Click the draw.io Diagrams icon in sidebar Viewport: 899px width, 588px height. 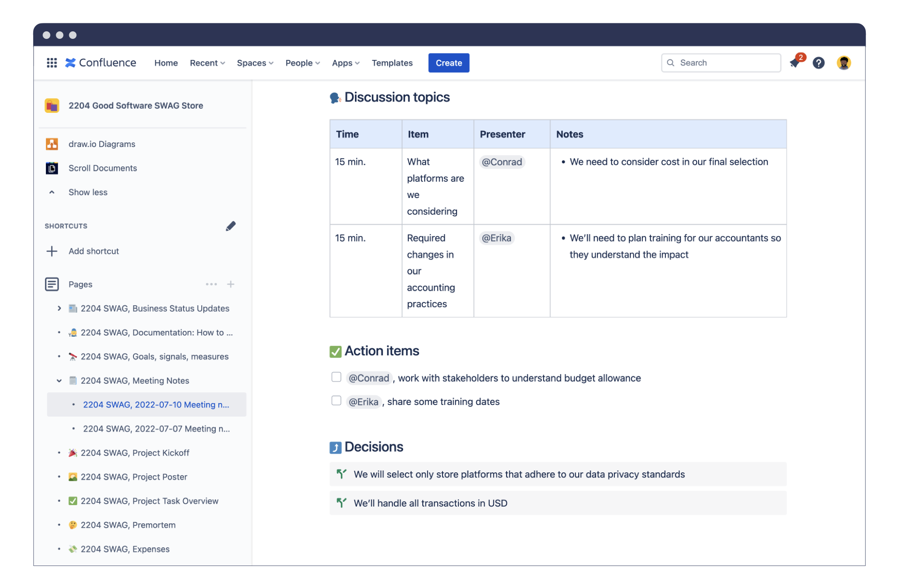coord(52,143)
